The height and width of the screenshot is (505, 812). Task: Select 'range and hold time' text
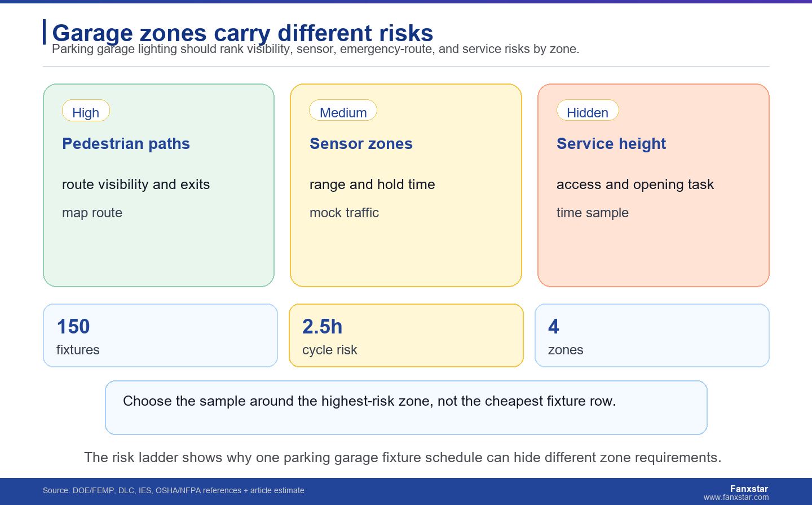click(x=372, y=185)
